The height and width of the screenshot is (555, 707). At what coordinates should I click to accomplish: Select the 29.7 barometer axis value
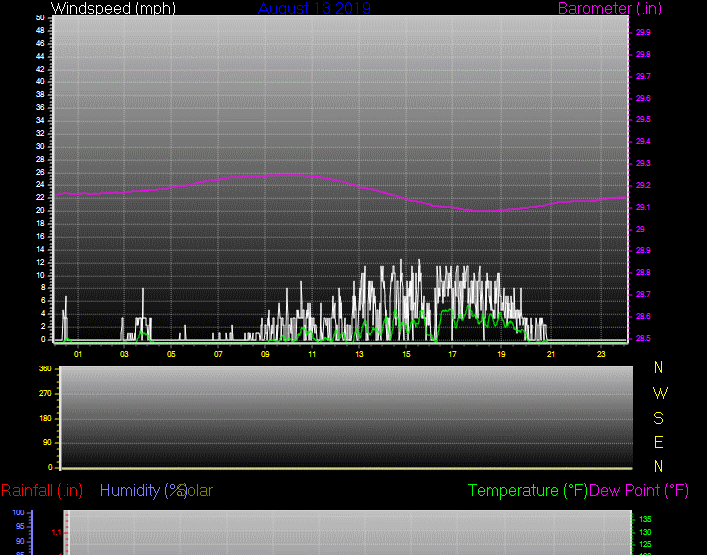(643, 77)
